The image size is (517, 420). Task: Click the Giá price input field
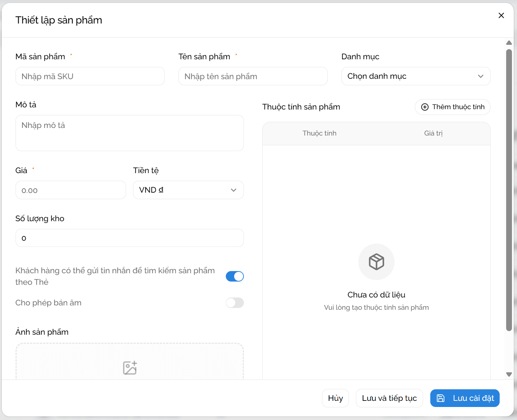click(x=71, y=190)
